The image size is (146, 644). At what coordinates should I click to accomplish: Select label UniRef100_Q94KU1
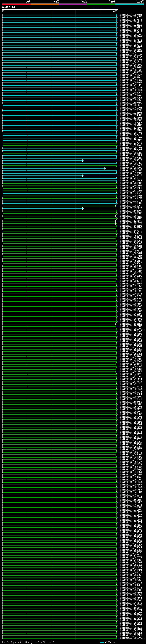[131, 67]
